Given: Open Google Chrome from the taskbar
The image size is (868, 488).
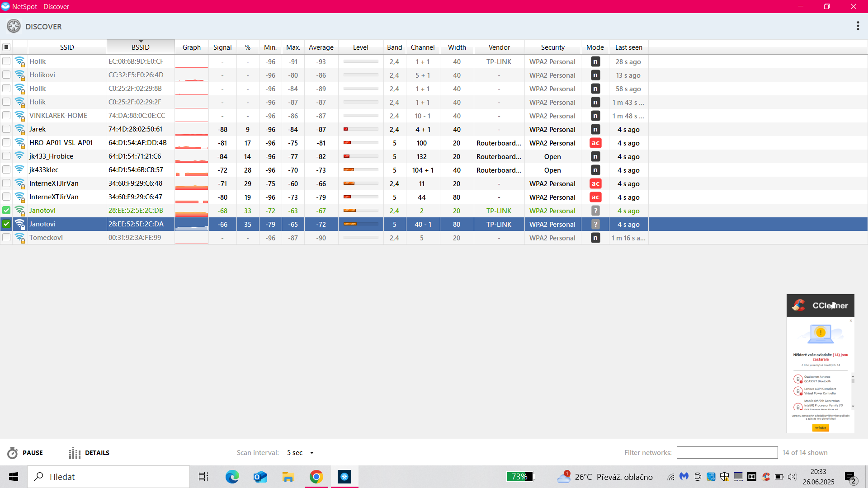Looking at the screenshot, I should click(316, 477).
